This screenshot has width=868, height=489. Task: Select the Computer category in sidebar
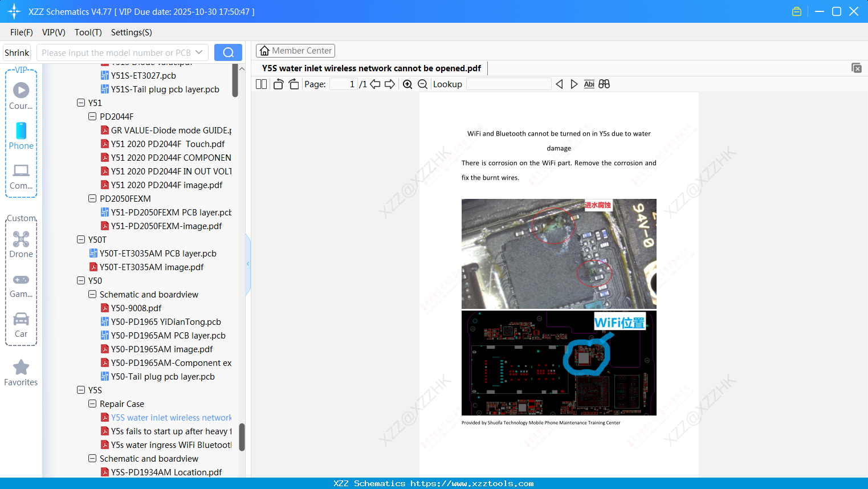pyautogui.click(x=21, y=177)
